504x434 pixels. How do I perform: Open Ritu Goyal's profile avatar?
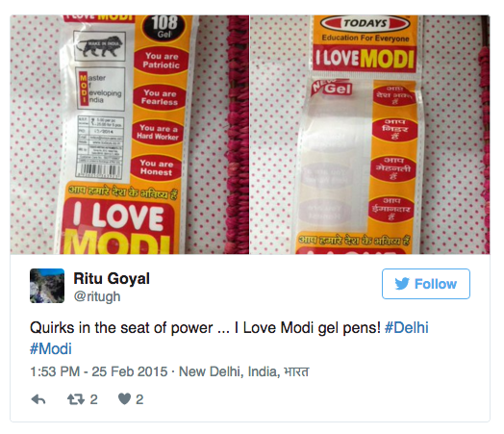[47, 286]
